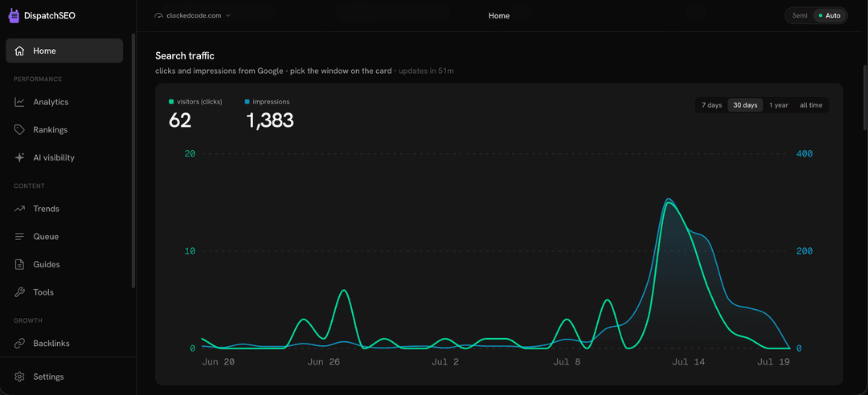Open Analytics via its chart icon
The image size is (868, 395).
(19, 102)
